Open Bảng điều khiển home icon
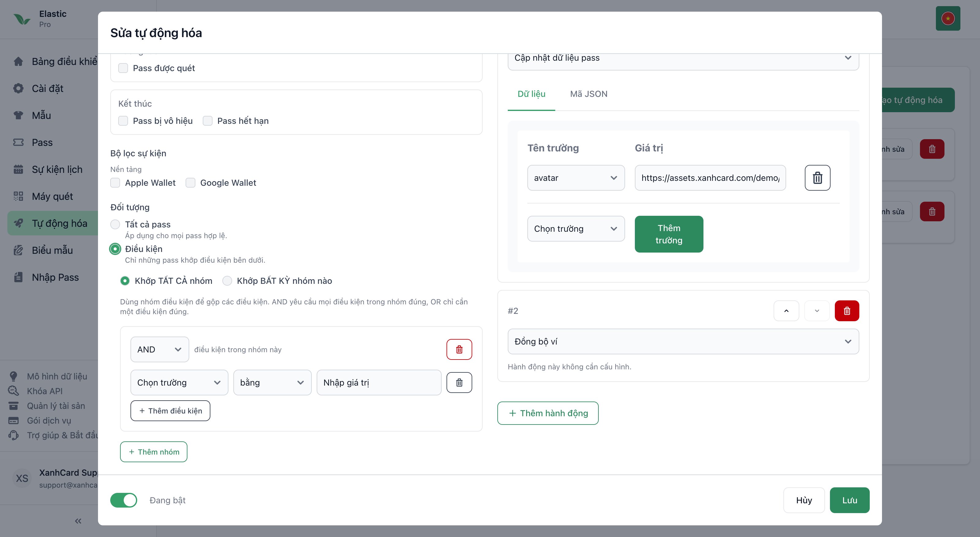 click(18, 61)
